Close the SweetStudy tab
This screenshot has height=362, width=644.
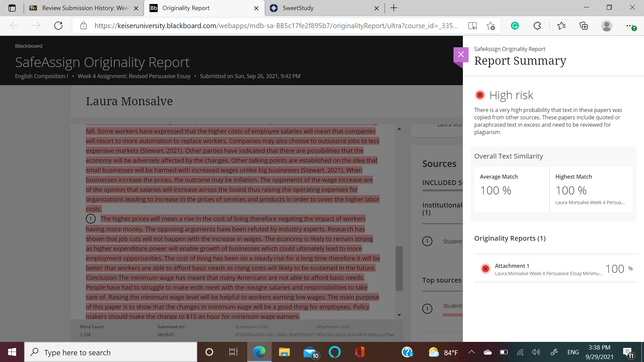click(x=376, y=8)
